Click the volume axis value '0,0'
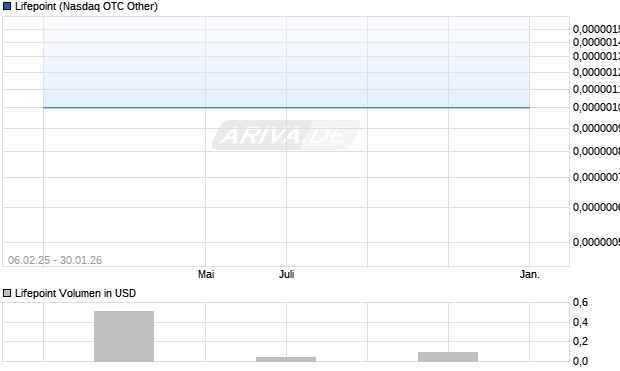 click(580, 361)
